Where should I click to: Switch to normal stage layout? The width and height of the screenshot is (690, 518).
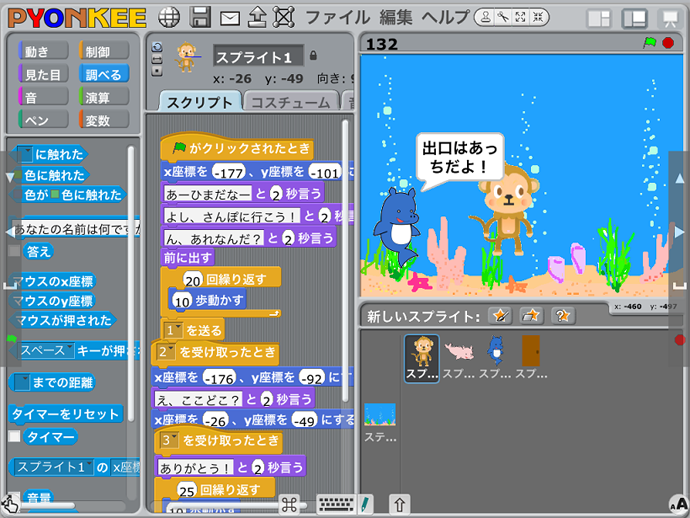[634, 18]
